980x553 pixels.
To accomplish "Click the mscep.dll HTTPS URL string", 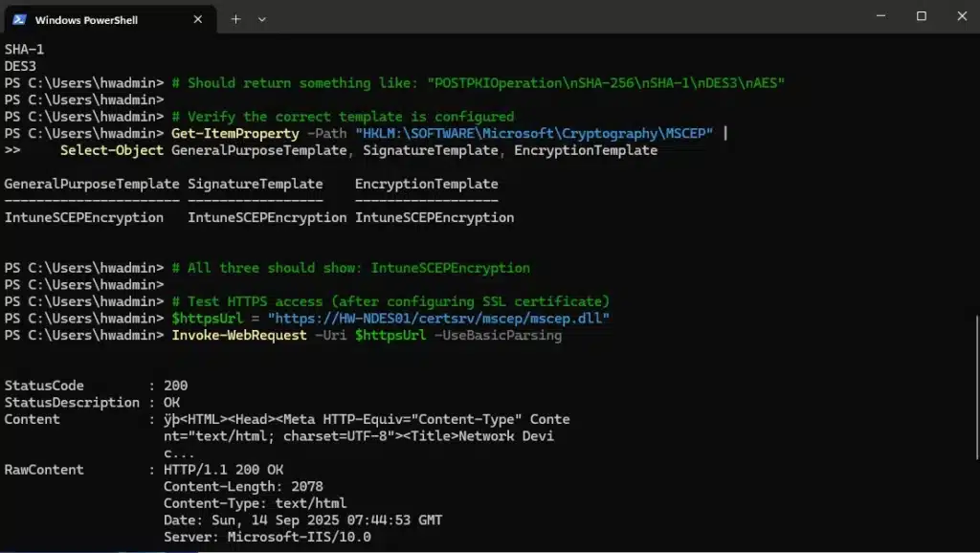I will (x=438, y=318).
